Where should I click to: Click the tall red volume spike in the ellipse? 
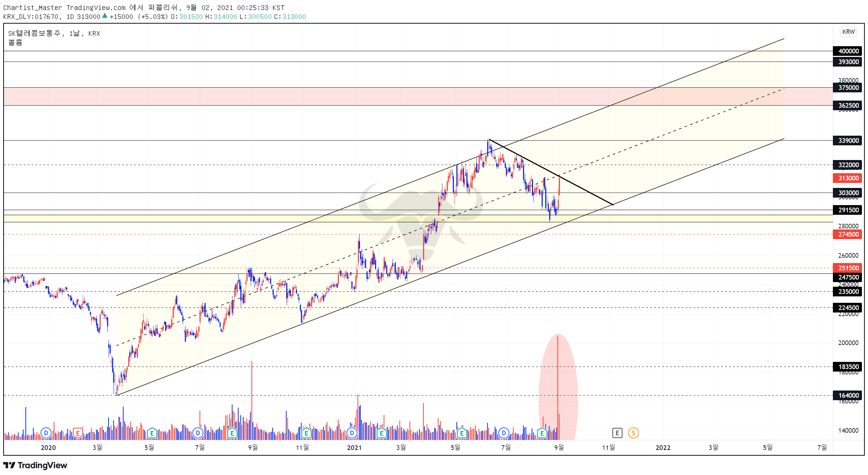[x=558, y=388]
